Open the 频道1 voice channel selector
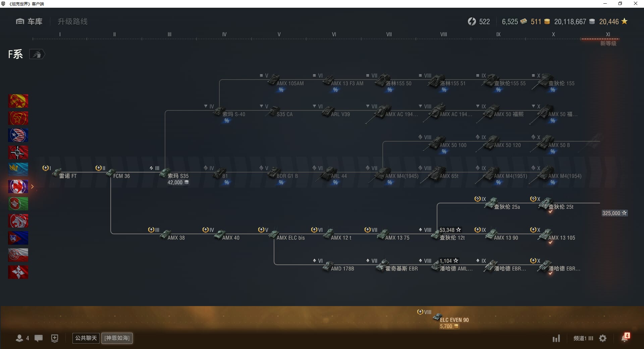The height and width of the screenshot is (349, 644). click(x=583, y=338)
